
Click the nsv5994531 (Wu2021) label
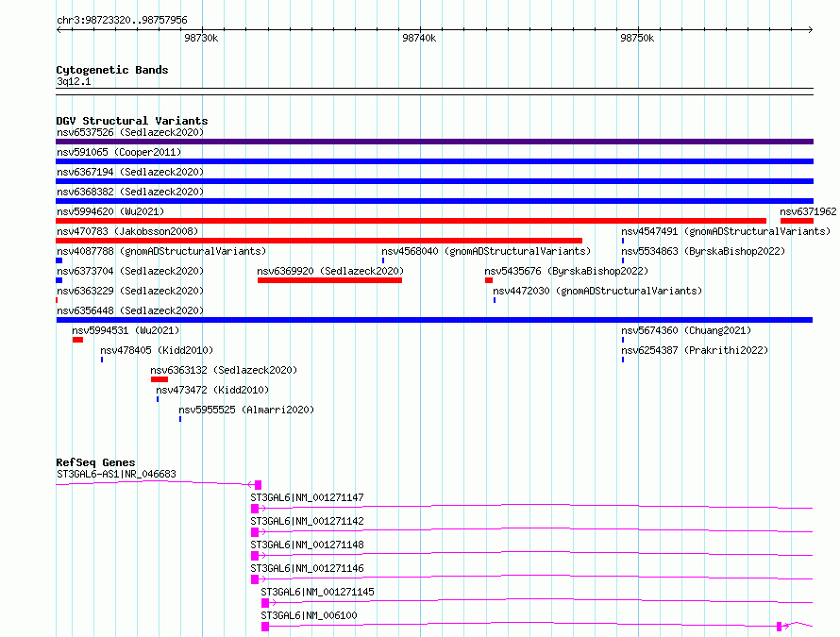[126, 330]
